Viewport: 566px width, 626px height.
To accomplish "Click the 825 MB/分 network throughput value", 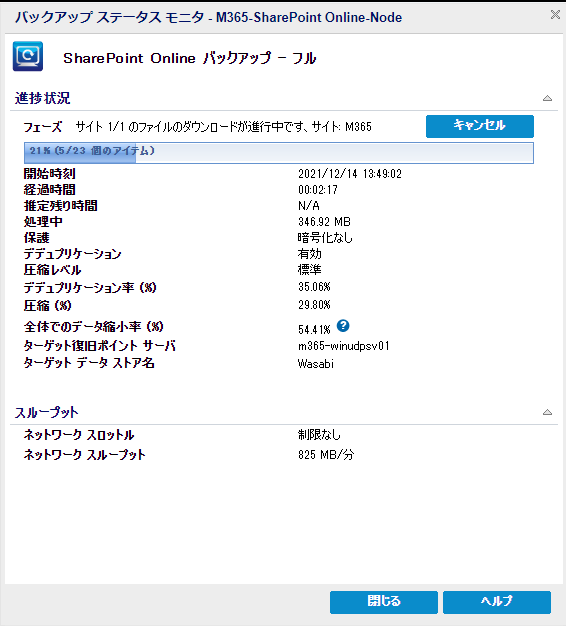I will pos(326,454).
